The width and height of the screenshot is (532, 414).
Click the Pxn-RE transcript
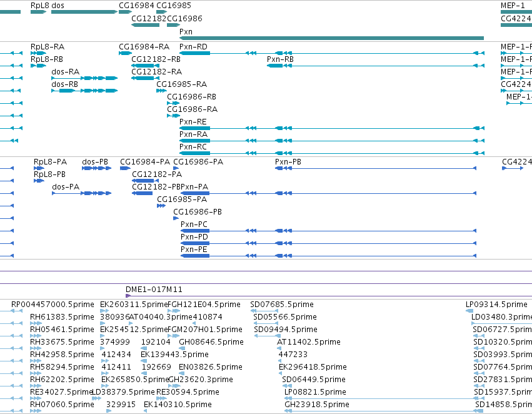coord(332,128)
